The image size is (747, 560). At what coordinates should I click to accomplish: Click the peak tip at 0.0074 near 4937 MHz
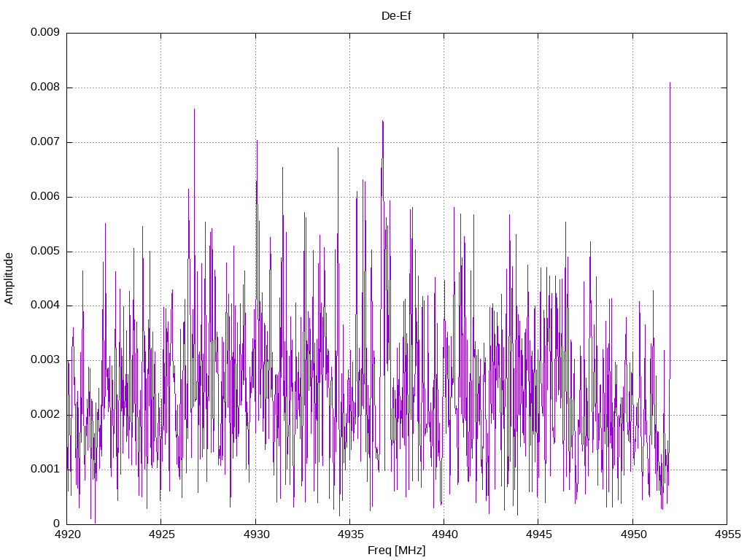[382, 122]
